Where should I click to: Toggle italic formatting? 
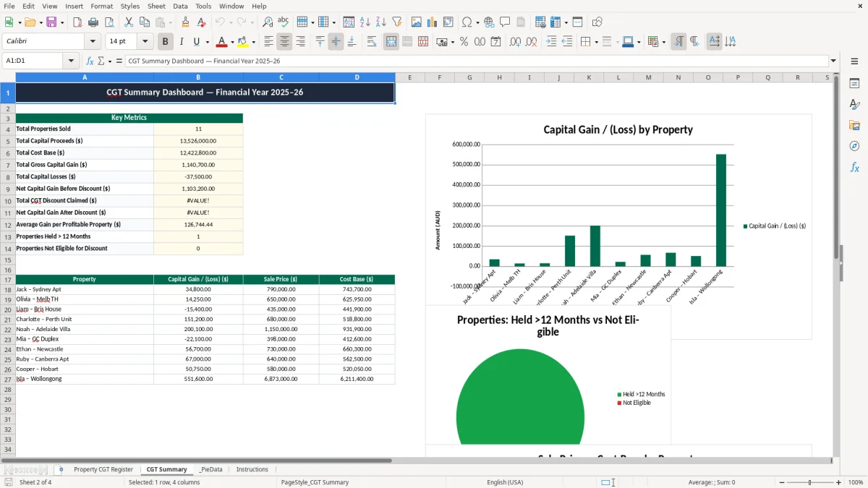pyautogui.click(x=182, y=42)
